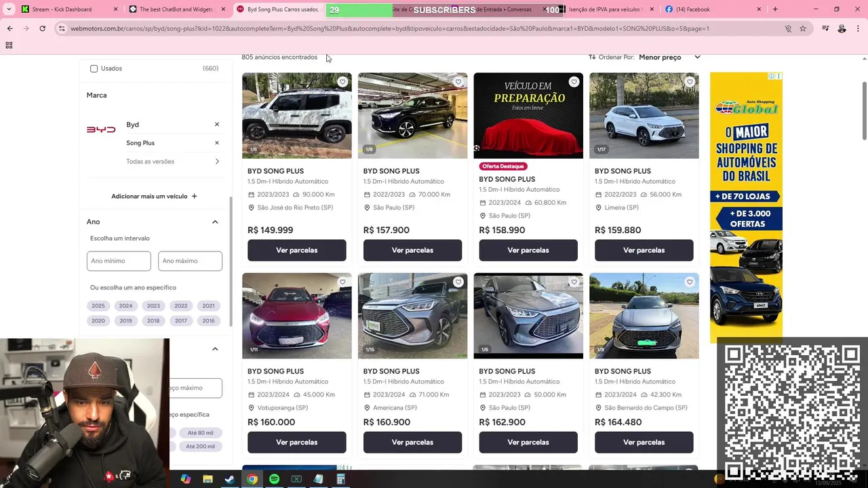Click the BYD brand logo
Viewport: 868px width, 488px height.
click(x=101, y=129)
